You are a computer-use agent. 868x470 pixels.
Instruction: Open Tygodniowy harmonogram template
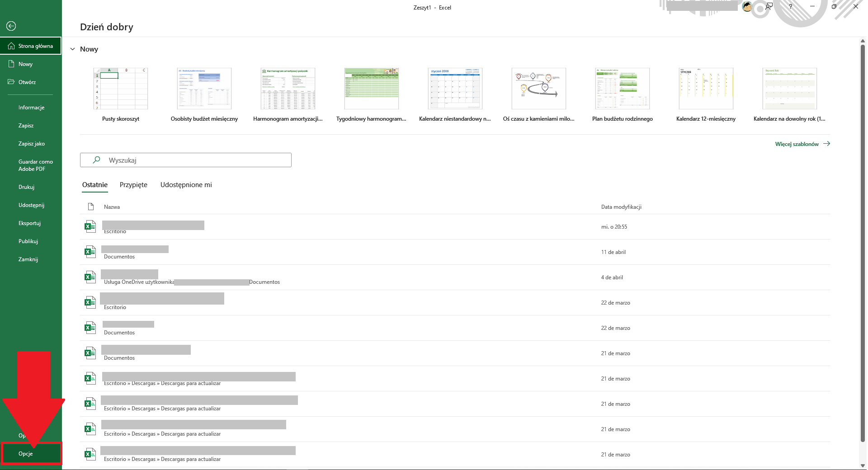[372, 95]
